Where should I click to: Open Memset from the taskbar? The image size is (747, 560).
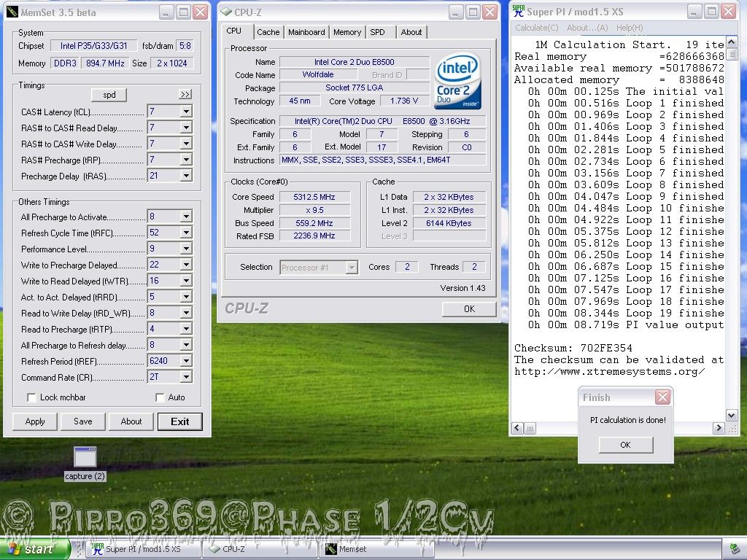tap(376, 549)
